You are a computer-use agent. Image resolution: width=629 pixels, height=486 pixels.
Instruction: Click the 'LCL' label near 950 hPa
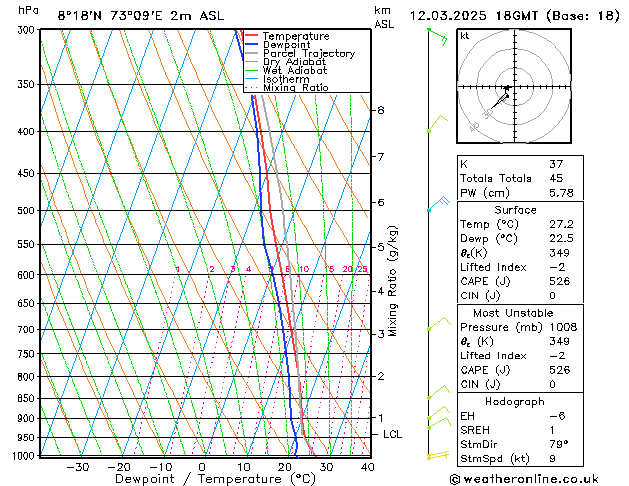pyautogui.click(x=392, y=434)
